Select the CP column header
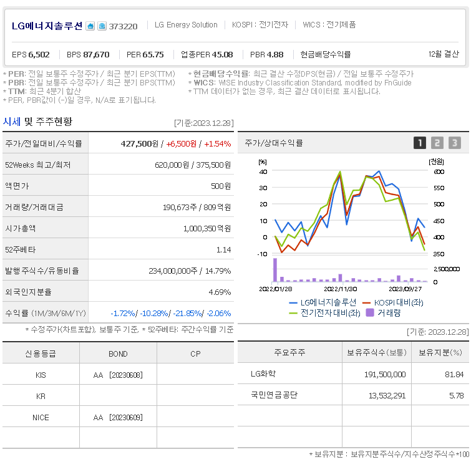Screen dimensions: 476x467 [x=195, y=354]
